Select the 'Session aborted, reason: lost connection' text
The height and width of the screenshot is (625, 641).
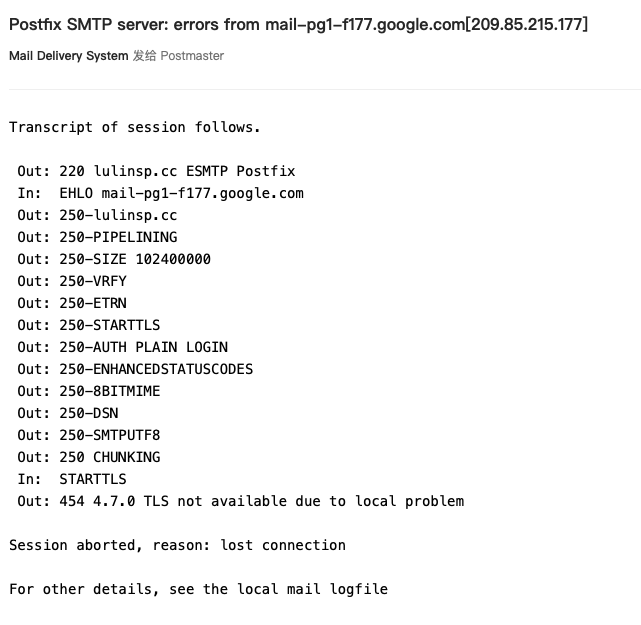pos(177,546)
